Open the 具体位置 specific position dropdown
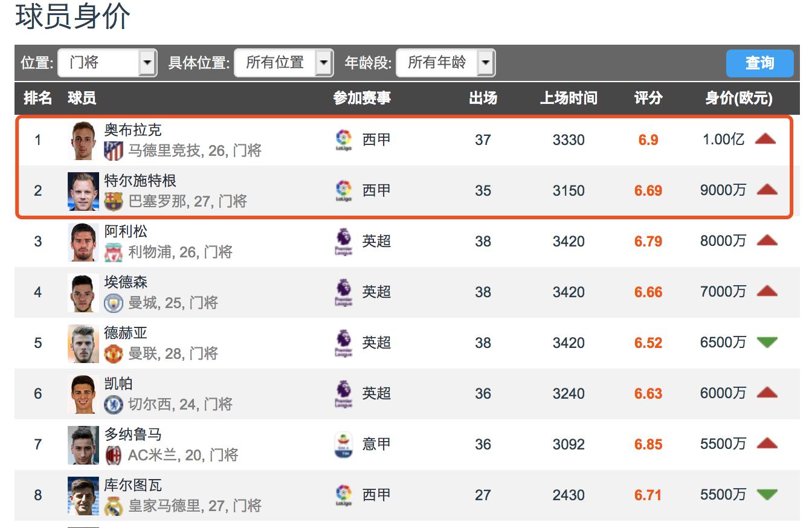The height and width of the screenshot is (528, 812). coord(284,62)
